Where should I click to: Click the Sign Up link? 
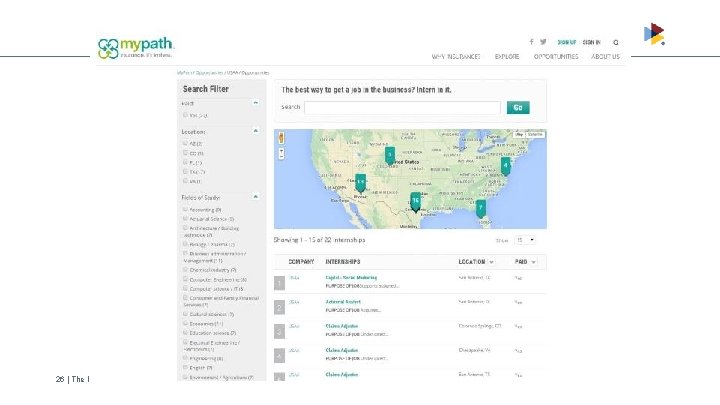click(x=567, y=42)
